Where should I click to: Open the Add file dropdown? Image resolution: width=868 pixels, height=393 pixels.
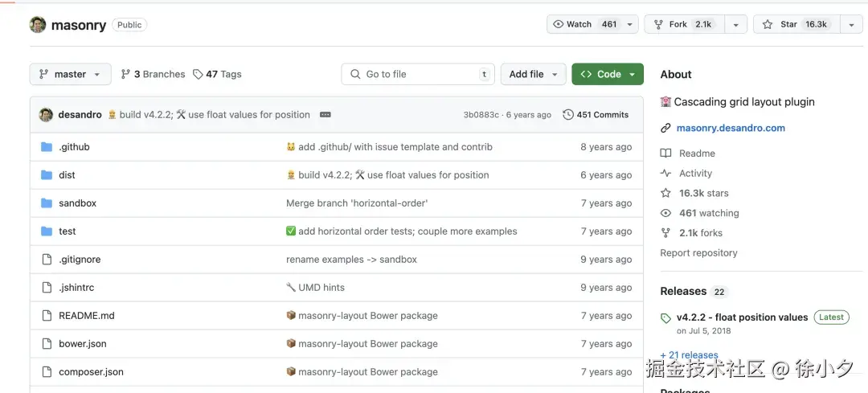click(x=533, y=74)
